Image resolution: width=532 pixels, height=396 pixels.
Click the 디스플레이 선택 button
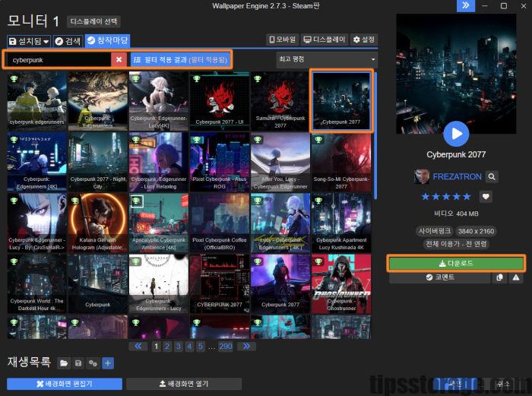coord(93,22)
